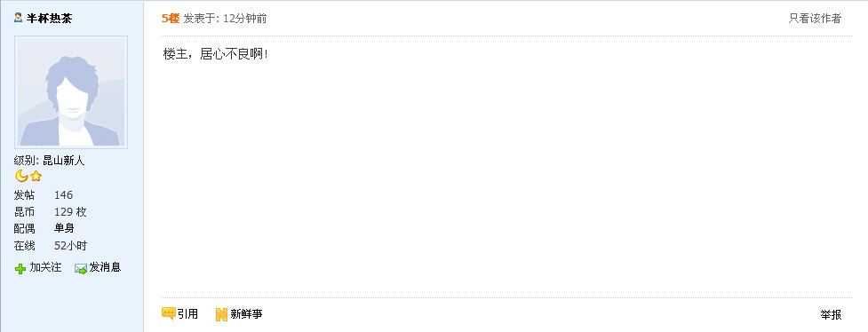Image resolution: width=868 pixels, height=332 pixels.
Task: Click the 5楼 floor number
Action: click(x=171, y=19)
